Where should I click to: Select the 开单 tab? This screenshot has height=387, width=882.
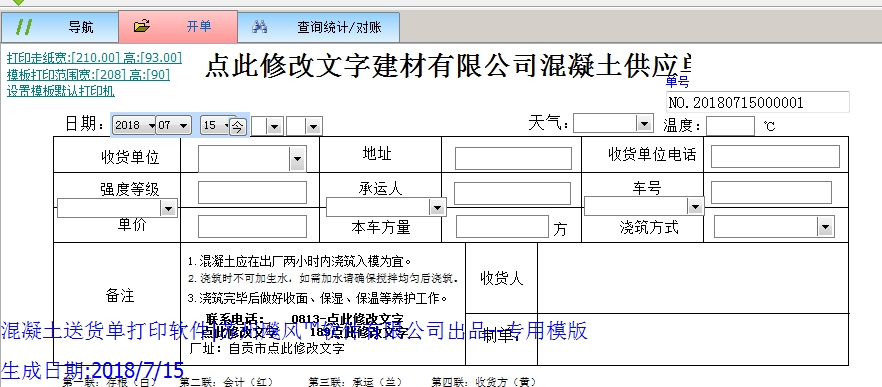coord(178,26)
